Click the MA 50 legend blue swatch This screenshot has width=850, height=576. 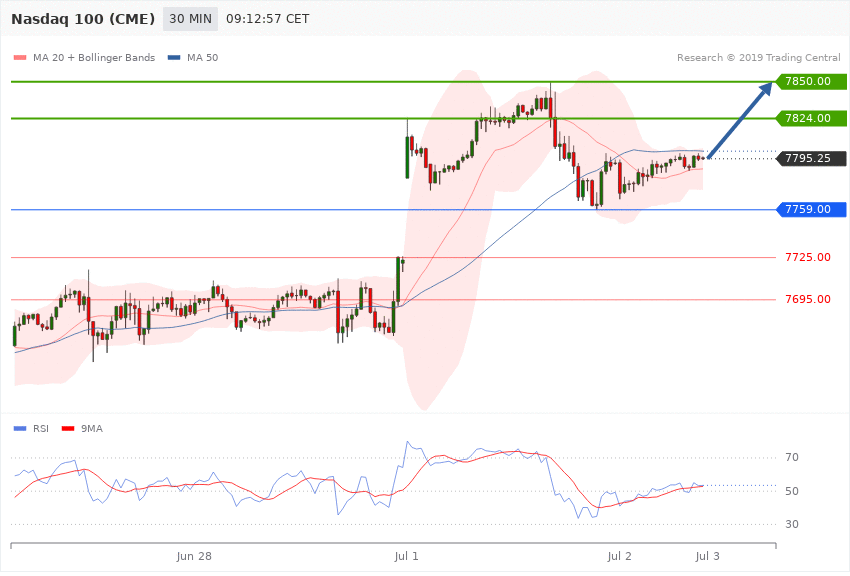[x=174, y=57]
